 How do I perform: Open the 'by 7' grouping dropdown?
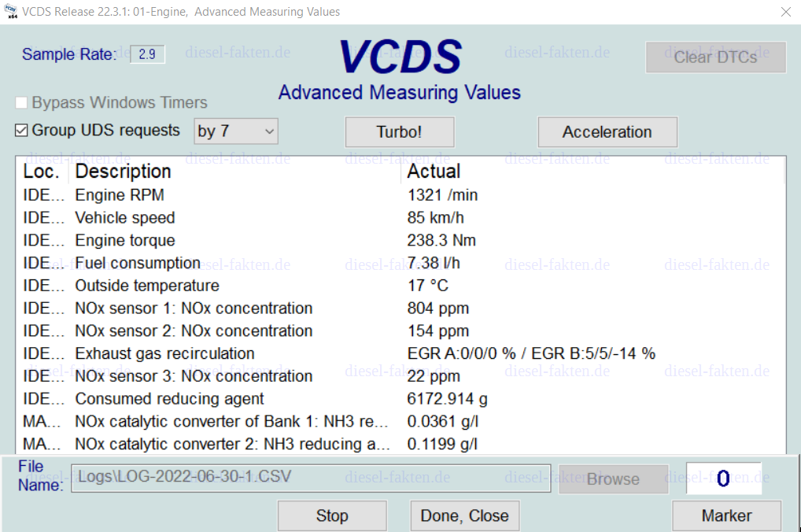pyautogui.click(x=235, y=132)
